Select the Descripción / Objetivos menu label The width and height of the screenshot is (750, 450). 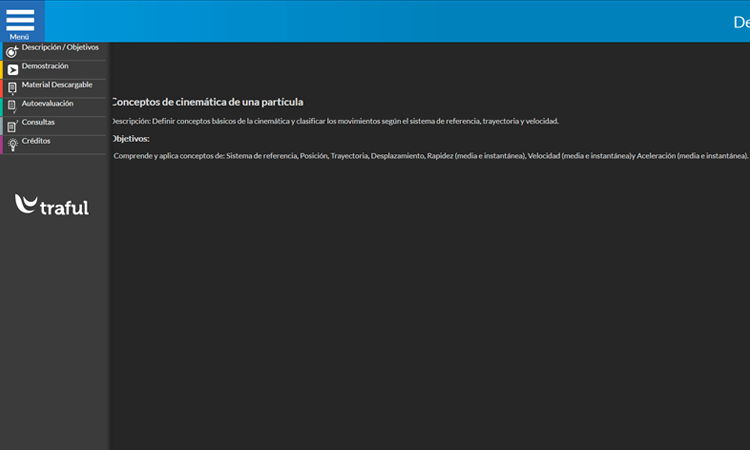pyautogui.click(x=60, y=47)
